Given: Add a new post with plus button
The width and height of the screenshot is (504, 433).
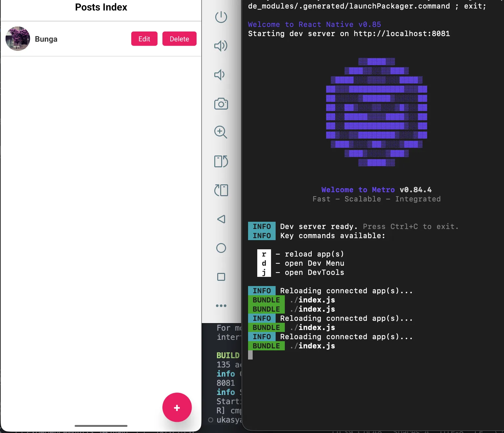Looking at the screenshot, I should pos(177,407).
